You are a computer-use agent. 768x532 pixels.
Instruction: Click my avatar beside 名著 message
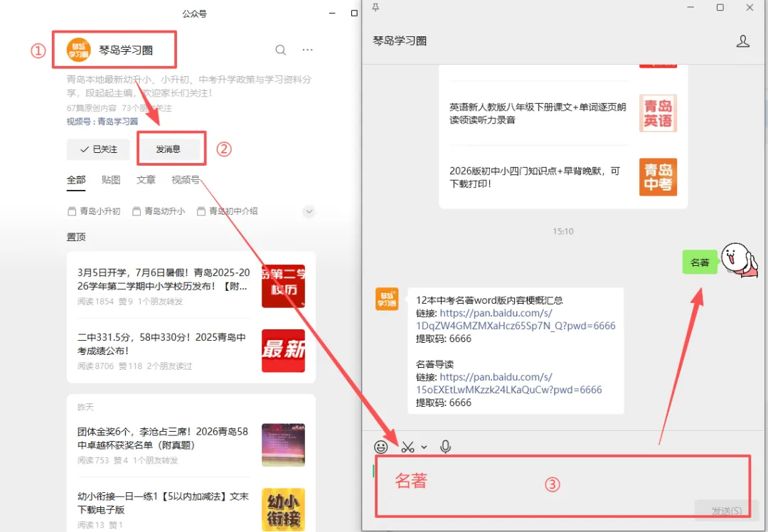tap(739, 260)
